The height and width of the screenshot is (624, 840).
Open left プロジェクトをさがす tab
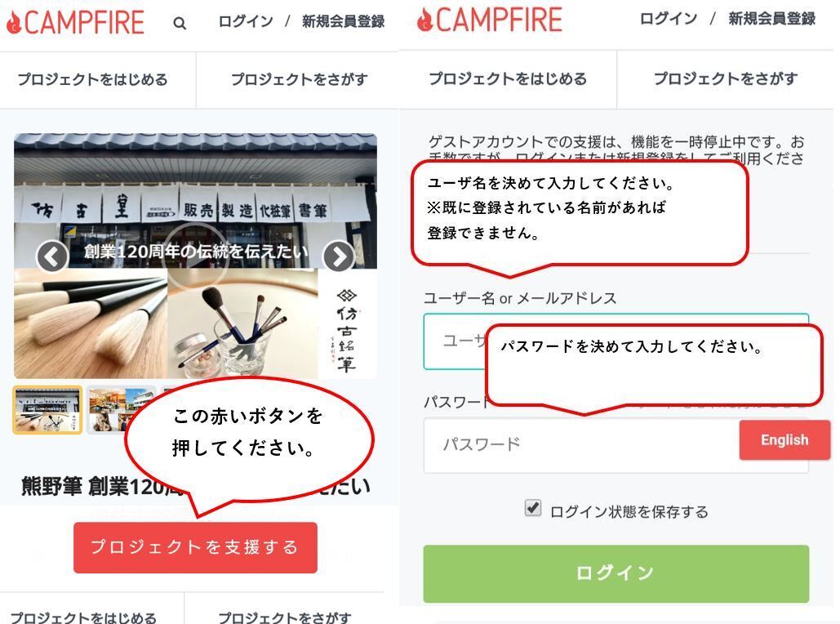click(298, 80)
